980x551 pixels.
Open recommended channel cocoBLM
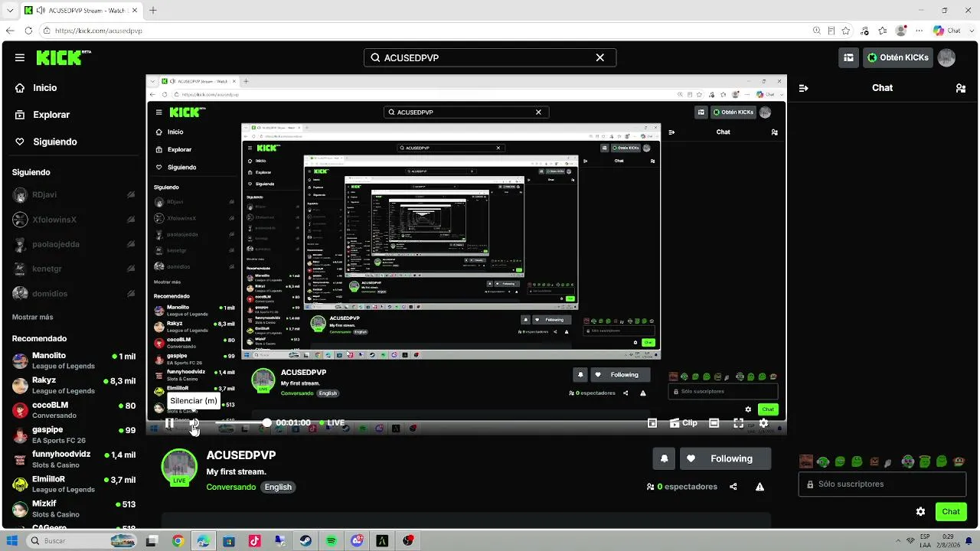[73, 409]
